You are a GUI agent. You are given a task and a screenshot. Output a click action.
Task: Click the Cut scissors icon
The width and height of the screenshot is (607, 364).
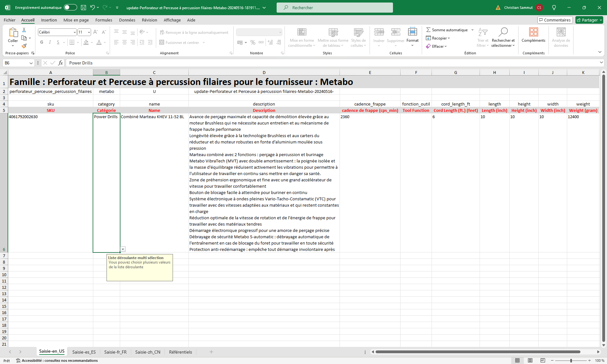click(x=24, y=30)
